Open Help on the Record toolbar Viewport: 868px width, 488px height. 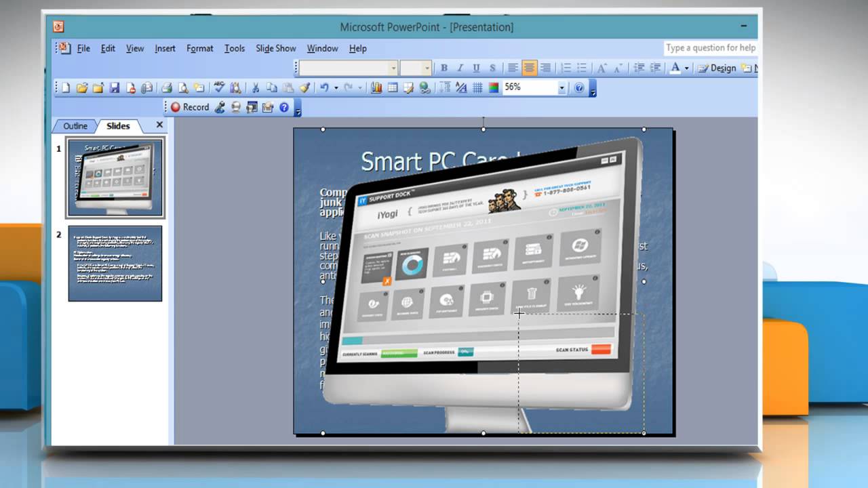tap(284, 107)
